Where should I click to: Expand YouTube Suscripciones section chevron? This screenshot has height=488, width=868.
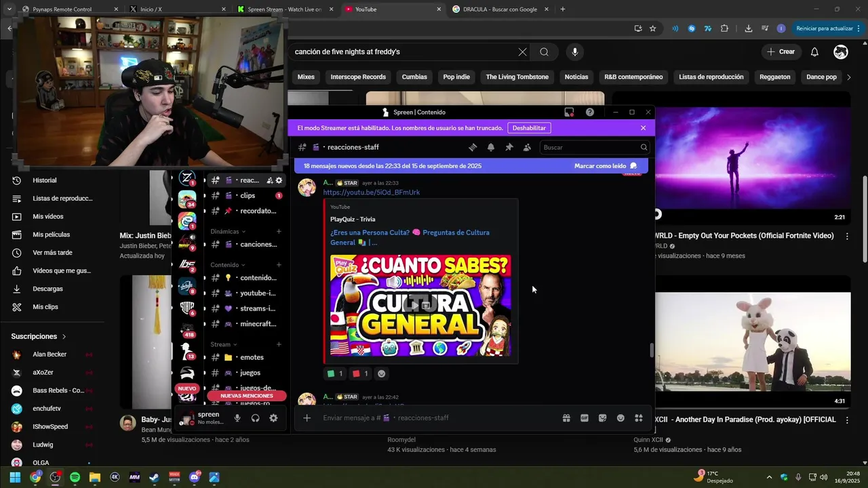[x=64, y=336]
